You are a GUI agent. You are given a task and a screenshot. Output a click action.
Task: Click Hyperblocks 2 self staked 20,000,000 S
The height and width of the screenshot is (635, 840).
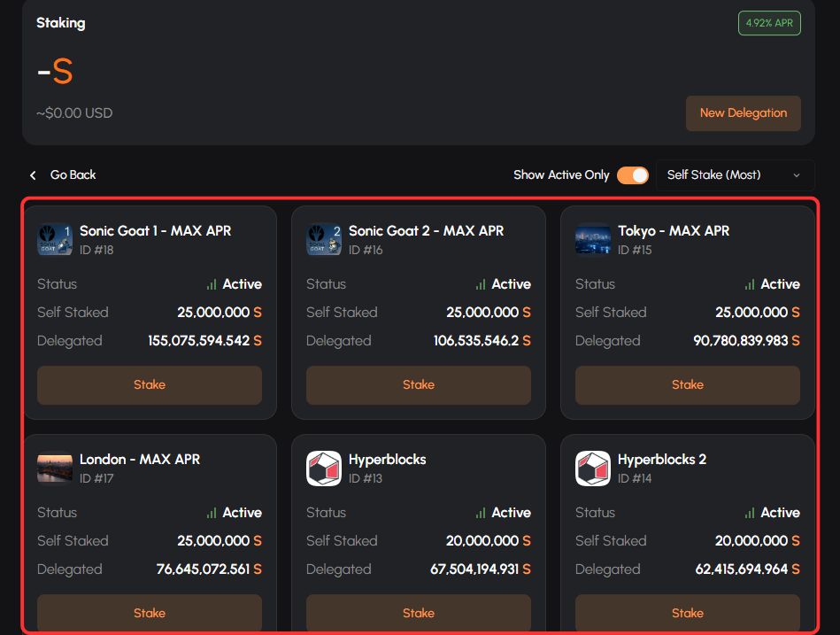coord(758,541)
